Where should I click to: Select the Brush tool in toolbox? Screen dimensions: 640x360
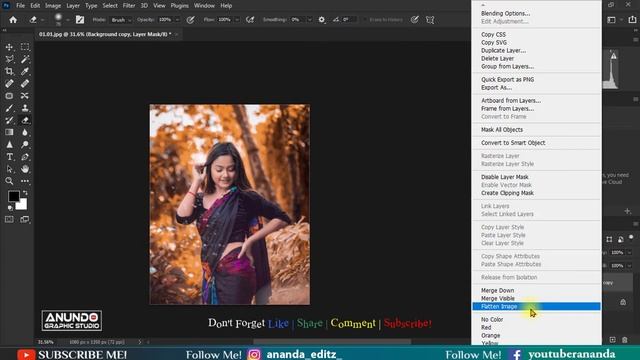coord(9,108)
